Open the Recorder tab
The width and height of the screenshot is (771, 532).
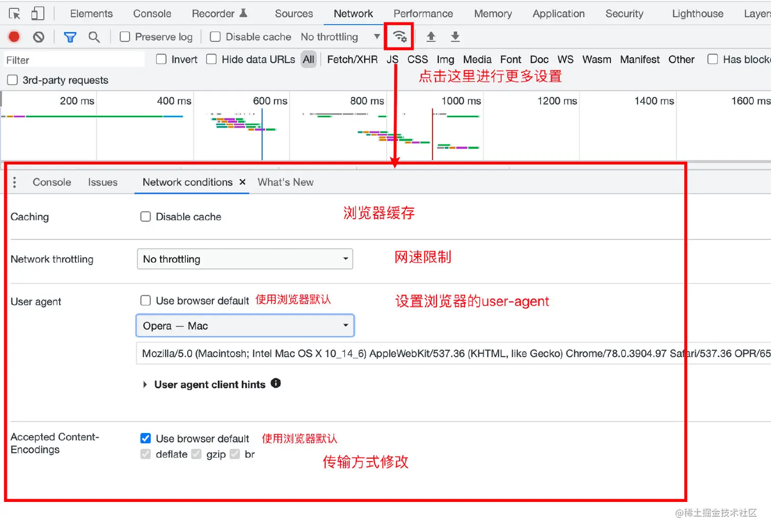(219, 14)
